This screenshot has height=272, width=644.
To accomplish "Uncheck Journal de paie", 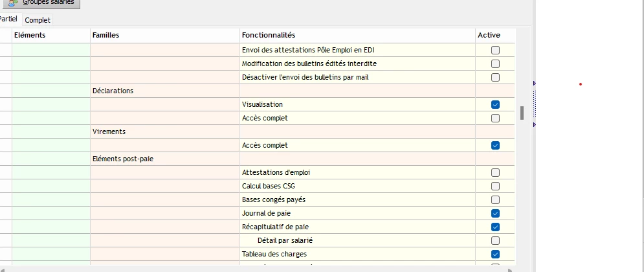I will click(x=495, y=213).
